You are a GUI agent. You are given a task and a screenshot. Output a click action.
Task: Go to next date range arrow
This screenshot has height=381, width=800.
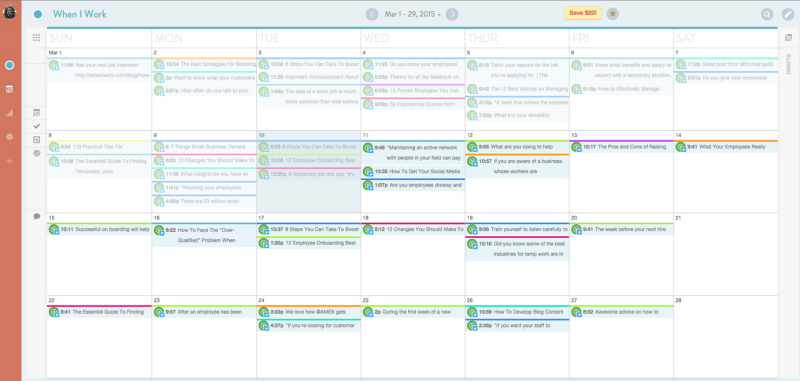[x=452, y=14]
